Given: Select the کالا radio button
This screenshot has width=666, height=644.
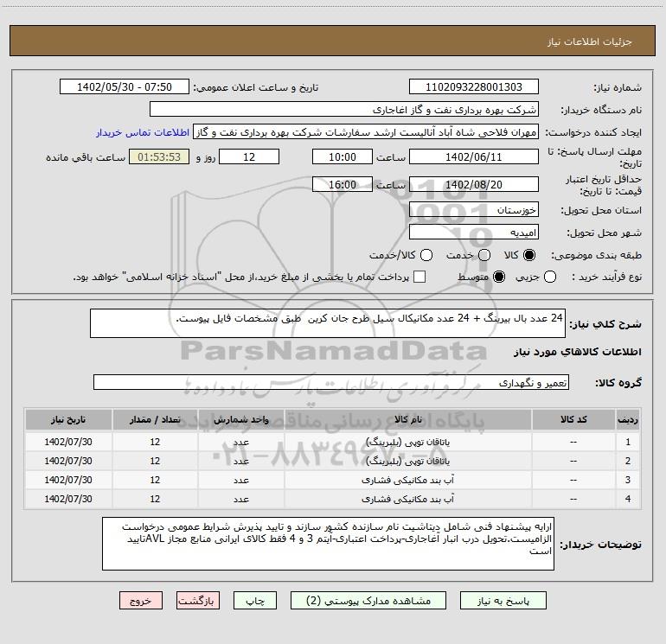Looking at the screenshot, I should [x=529, y=255].
